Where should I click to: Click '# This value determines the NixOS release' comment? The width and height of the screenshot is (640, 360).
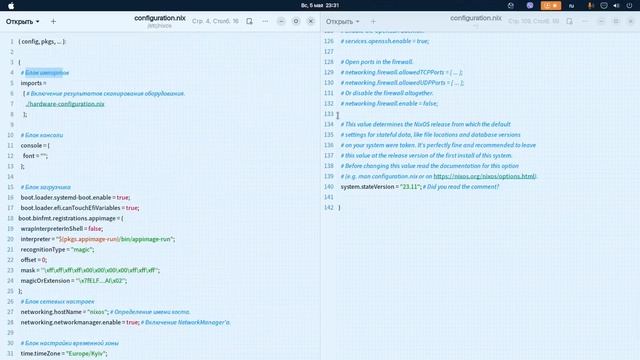coord(425,124)
